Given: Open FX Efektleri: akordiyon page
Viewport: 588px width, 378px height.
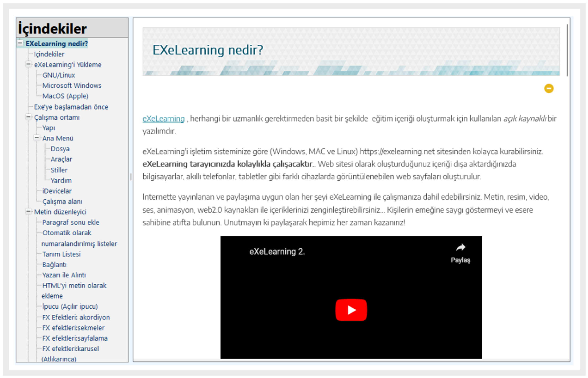Looking at the screenshot, I should tap(76, 317).
